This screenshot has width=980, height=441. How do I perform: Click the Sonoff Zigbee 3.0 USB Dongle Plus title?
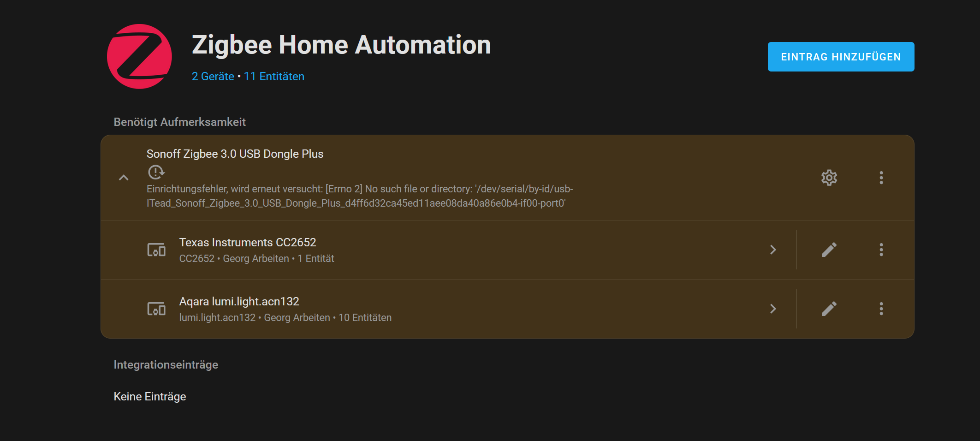235,154
